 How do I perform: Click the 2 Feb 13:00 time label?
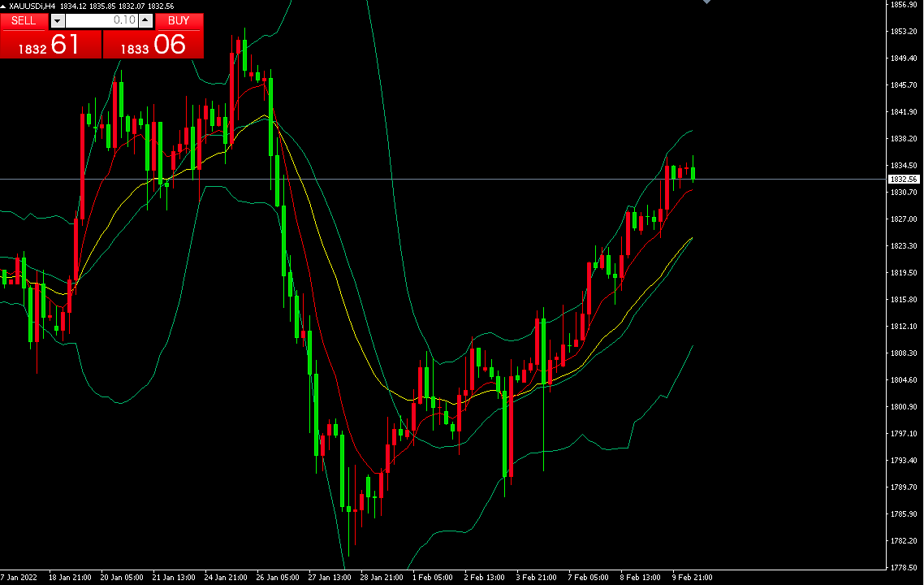[485, 578]
